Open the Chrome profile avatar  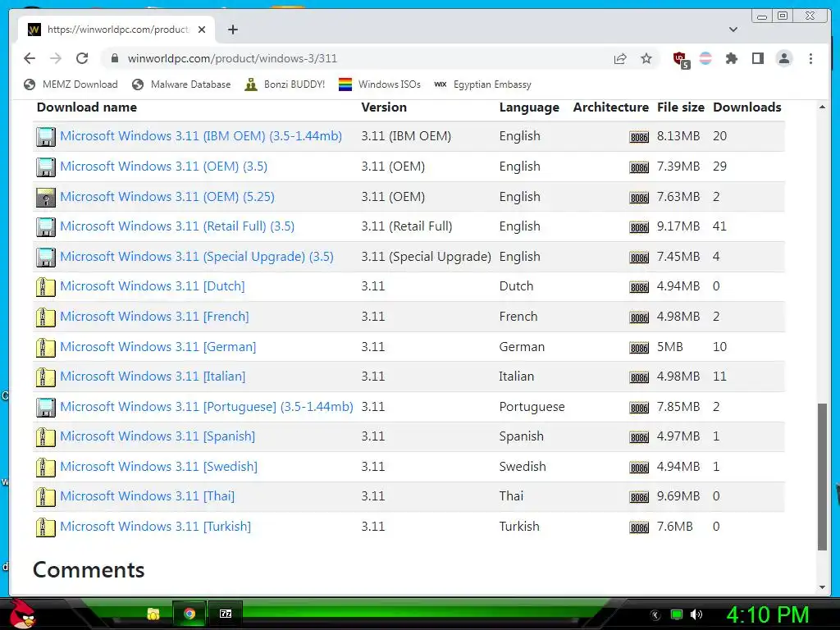point(783,58)
